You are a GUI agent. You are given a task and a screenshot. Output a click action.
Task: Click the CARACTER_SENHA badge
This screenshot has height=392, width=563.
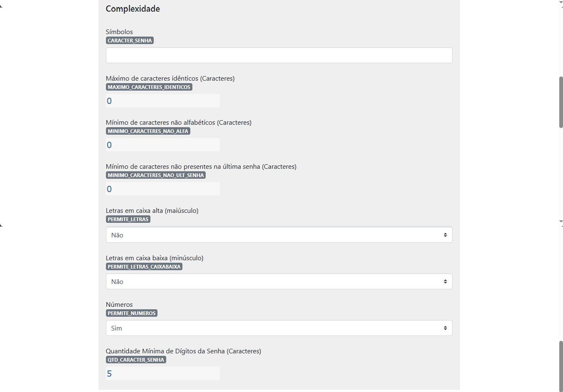pyautogui.click(x=130, y=40)
